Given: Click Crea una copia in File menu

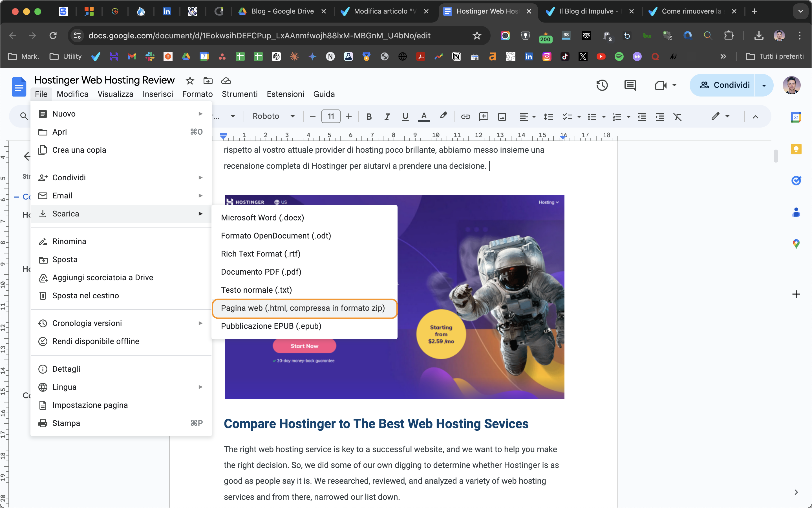Looking at the screenshot, I should click(121, 150).
